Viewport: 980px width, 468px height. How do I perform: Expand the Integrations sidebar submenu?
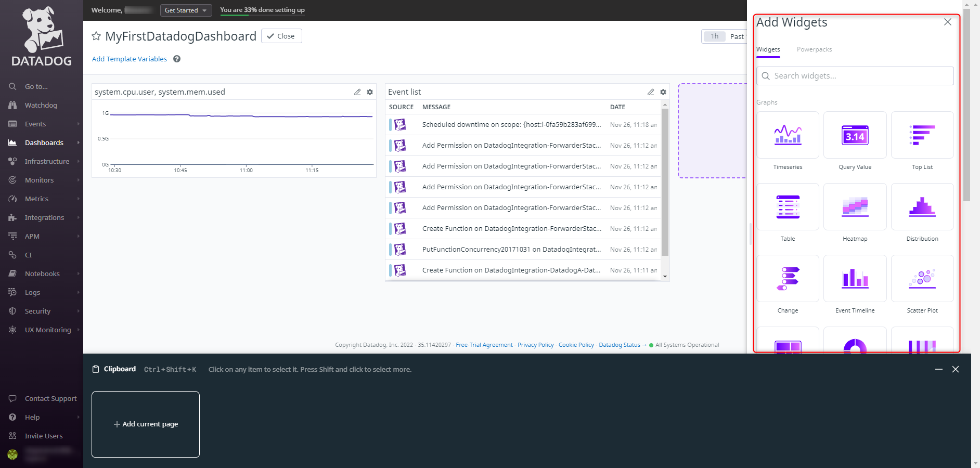[x=79, y=217]
